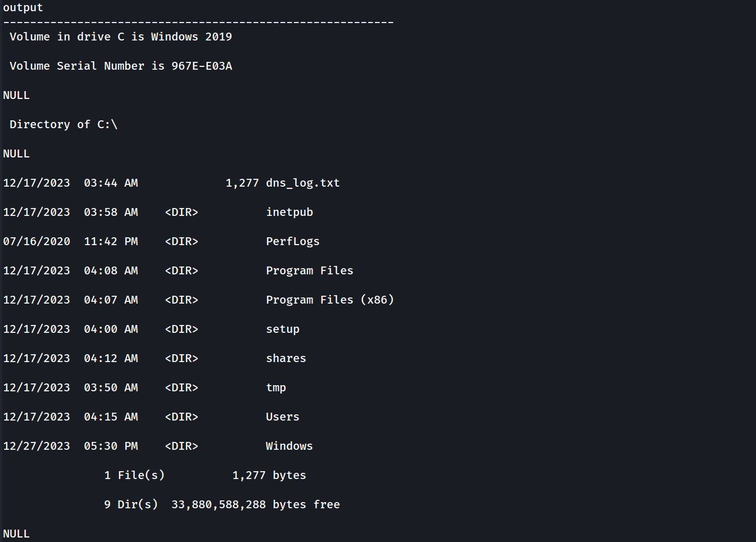Click the Users directory name
The width and height of the screenshot is (756, 542).
click(x=282, y=417)
